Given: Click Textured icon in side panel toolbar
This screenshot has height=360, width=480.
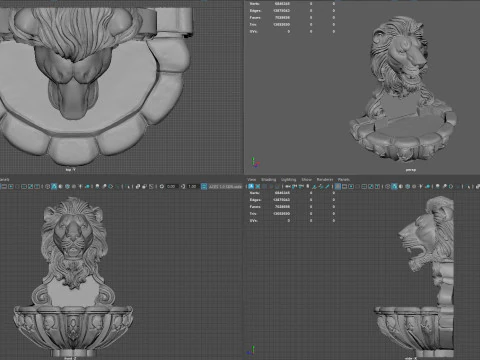Looking at the screenshot, I should [x=414, y=186].
